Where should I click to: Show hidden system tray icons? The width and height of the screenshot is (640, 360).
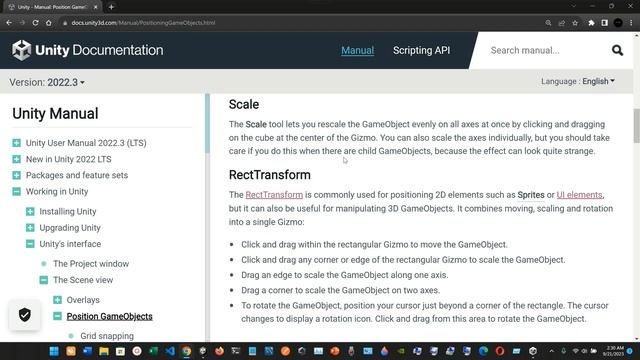(551, 351)
